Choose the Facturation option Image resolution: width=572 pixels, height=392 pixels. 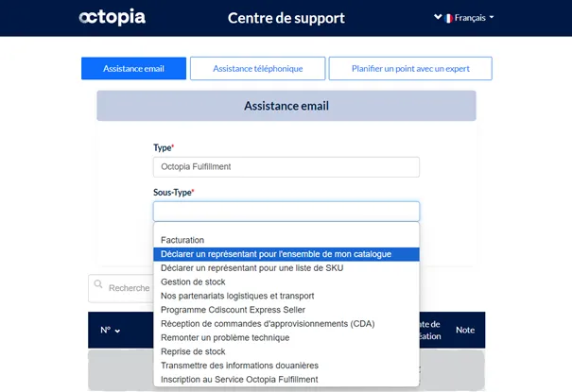(182, 240)
